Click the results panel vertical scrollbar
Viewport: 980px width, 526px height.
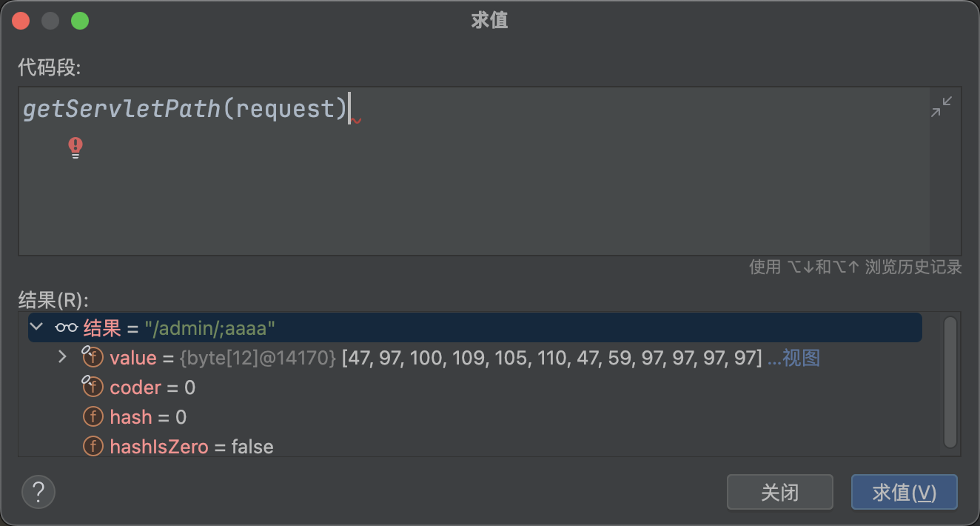pyautogui.click(x=950, y=382)
